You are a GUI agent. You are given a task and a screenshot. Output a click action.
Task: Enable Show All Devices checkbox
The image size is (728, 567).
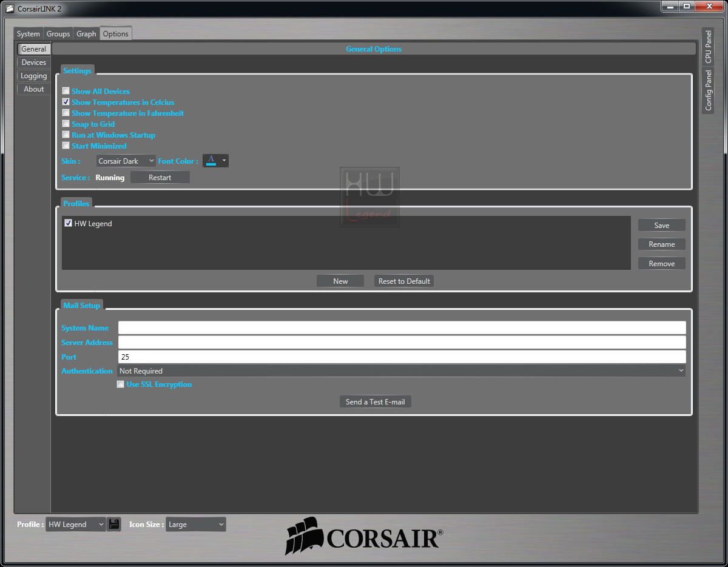click(66, 92)
